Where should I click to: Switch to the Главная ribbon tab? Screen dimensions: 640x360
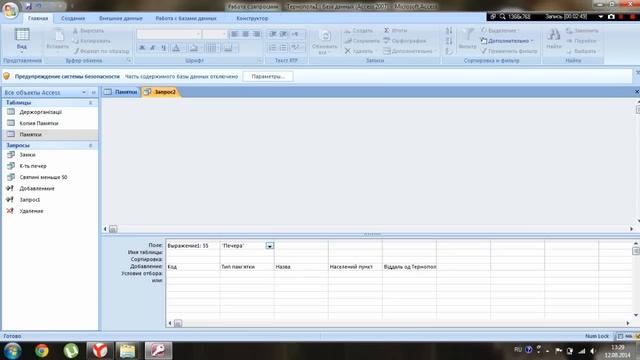(38, 18)
